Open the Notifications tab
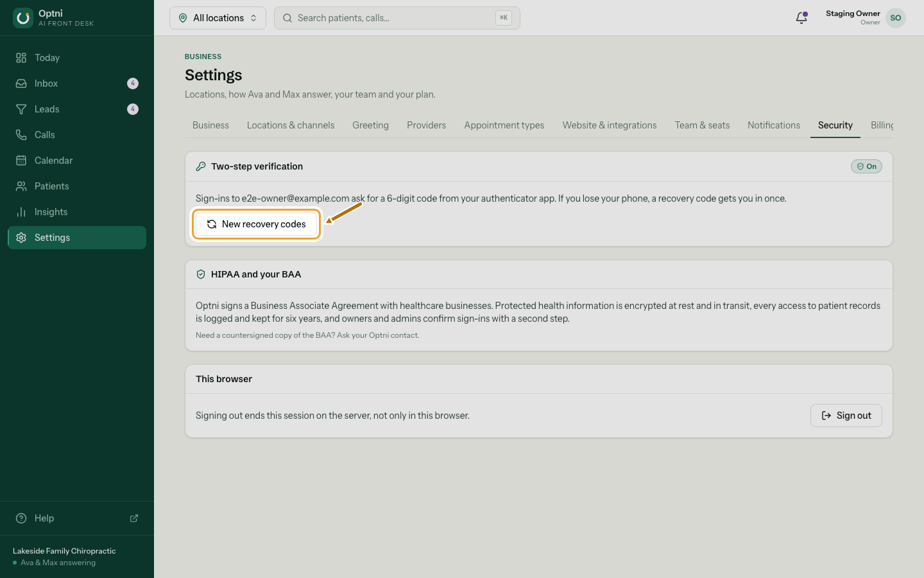The height and width of the screenshot is (578, 924). pyautogui.click(x=774, y=125)
